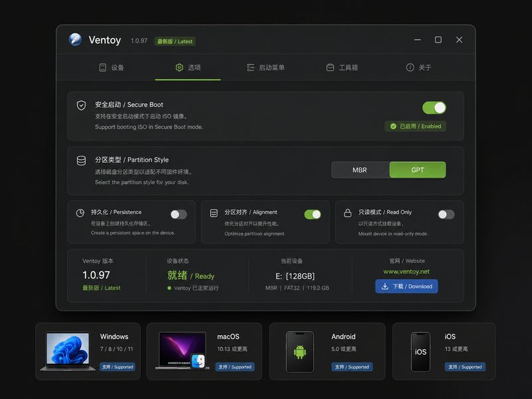Click the 1.0.97 version in title bar

139,41
